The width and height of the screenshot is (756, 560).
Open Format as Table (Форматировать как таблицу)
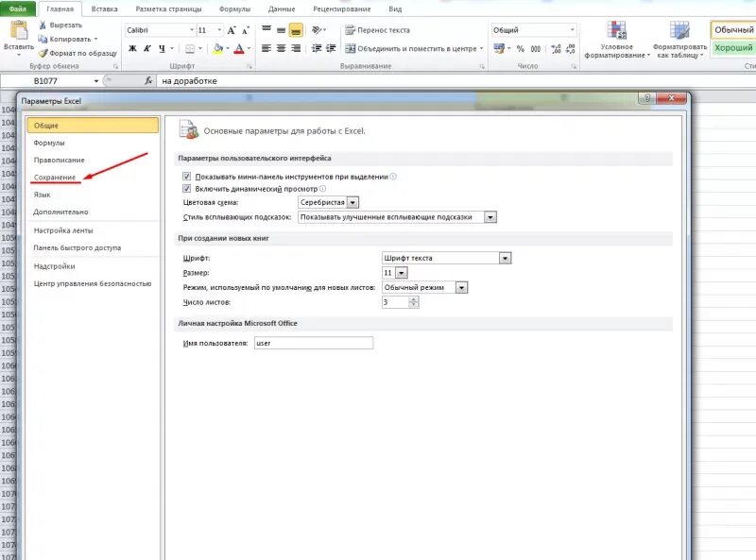(x=679, y=40)
